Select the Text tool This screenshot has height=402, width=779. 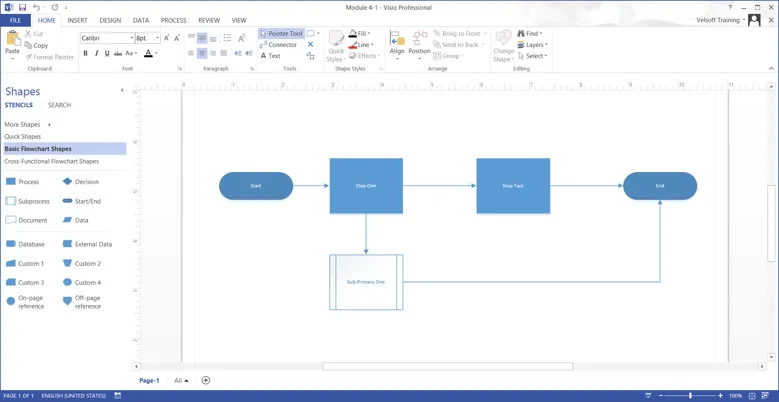coord(271,56)
